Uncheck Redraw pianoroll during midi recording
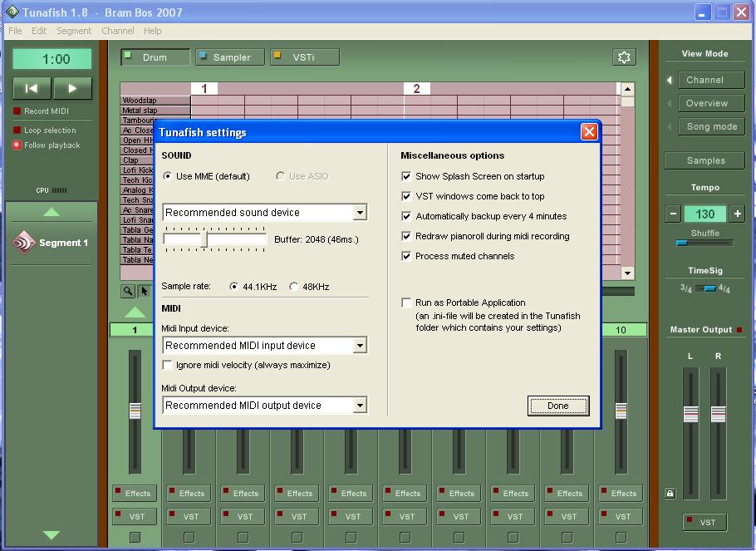 tap(406, 236)
